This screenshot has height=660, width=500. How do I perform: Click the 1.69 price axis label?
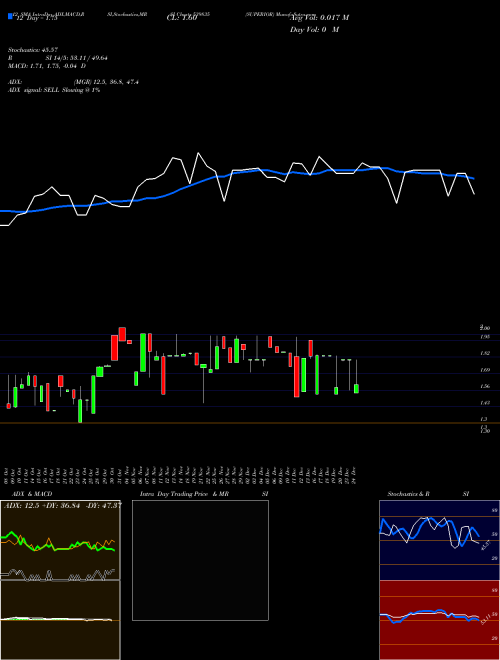[x=485, y=370]
